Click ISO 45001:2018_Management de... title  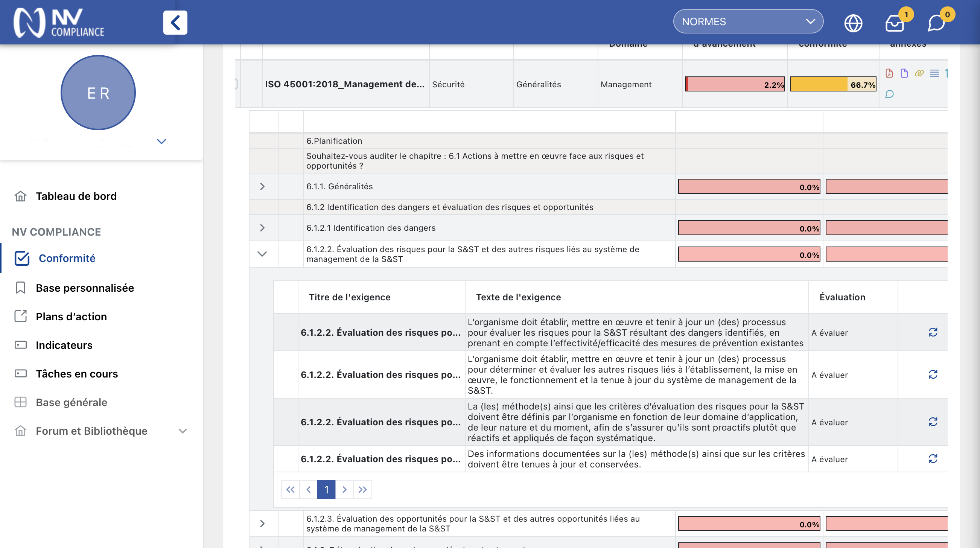(x=345, y=84)
